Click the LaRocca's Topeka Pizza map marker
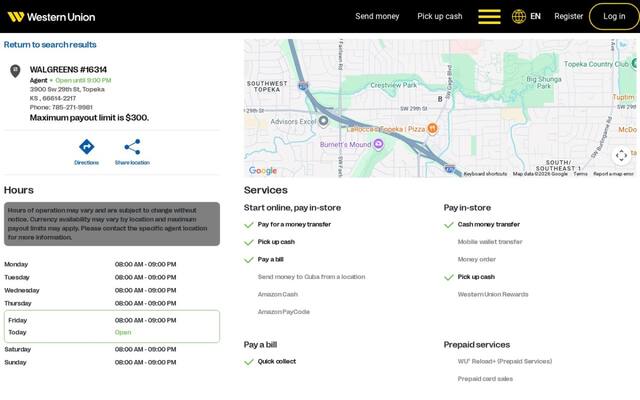 coord(432,129)
